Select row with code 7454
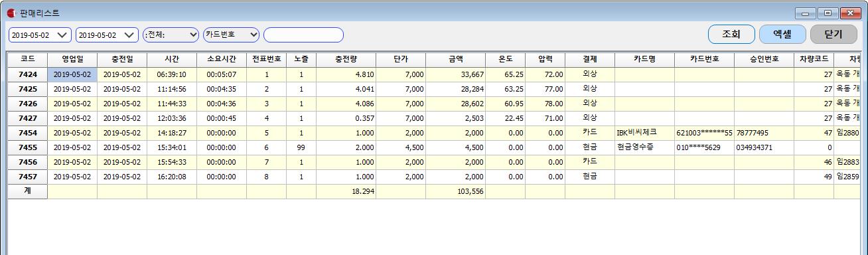 coord(28,133)
